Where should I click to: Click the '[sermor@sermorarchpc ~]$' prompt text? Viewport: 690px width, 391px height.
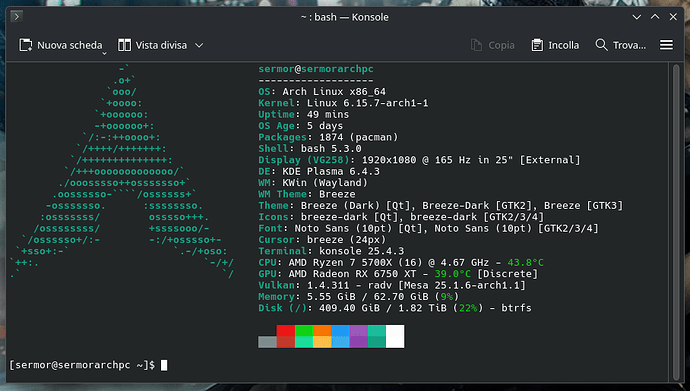pos(82,365)
